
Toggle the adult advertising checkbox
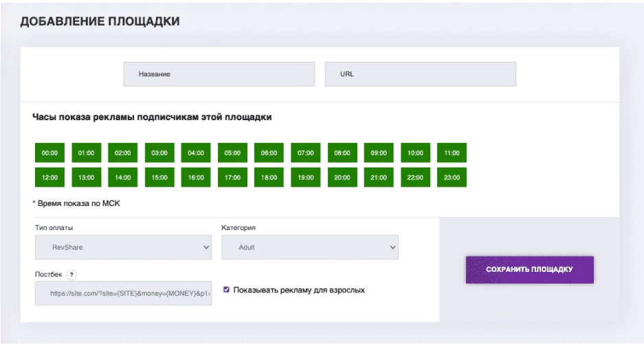click(x=226, y=289)
